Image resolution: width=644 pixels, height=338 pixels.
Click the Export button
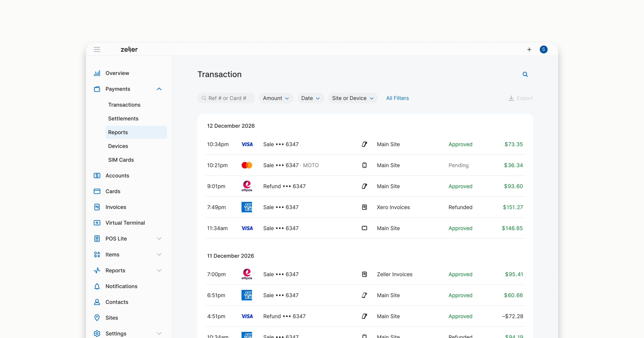click(521, 98)
